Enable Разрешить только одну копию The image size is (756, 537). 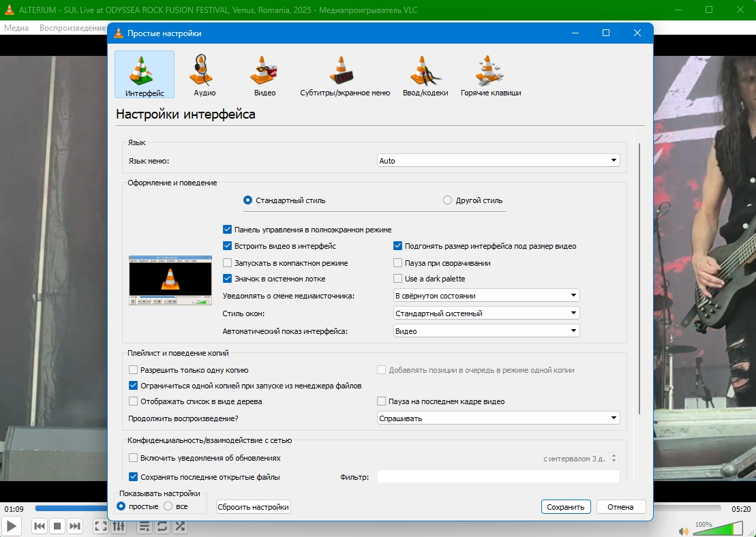[x=133, y=370]
